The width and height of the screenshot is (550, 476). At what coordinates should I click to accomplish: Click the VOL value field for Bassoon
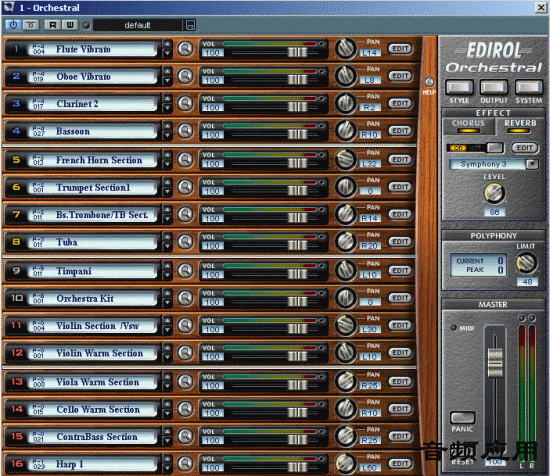(x=213, y=135)
